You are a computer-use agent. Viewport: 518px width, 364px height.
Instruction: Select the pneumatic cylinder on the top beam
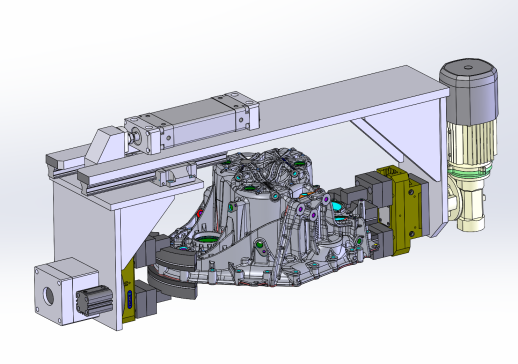click(192, 122)
